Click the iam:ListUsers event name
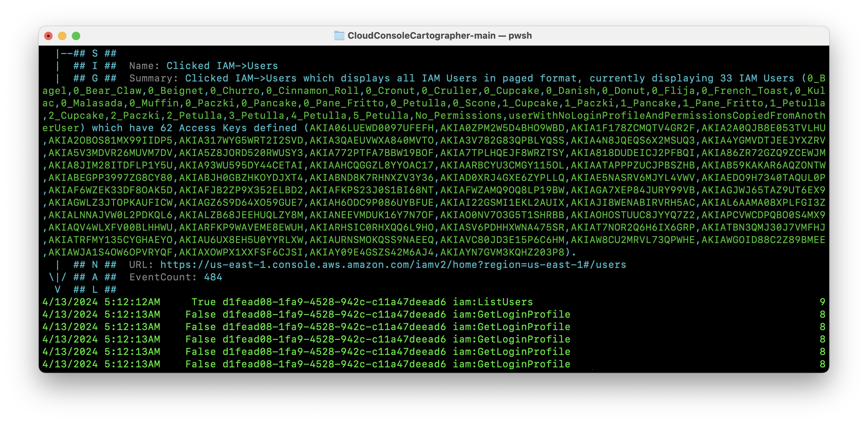Viewport: 868px width, 424px height. (493, 302)
